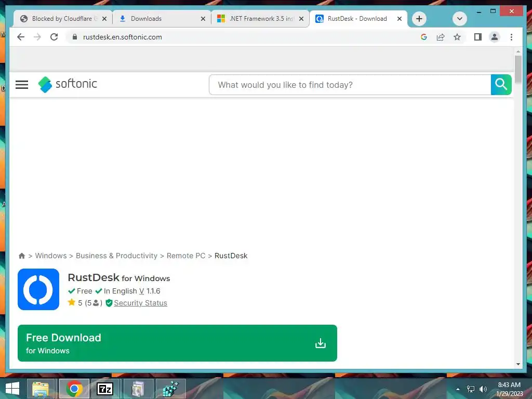Open the installer icon beside 7-Zip in taskbar
Screen dimensions: 532x399
tap(138, 389)
